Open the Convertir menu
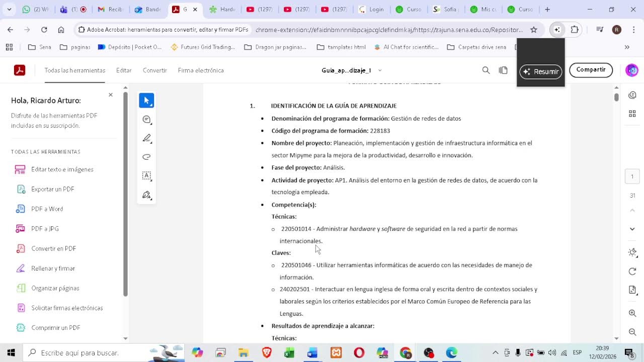This screenshot has width=644, height=362. tap(154, 70)
